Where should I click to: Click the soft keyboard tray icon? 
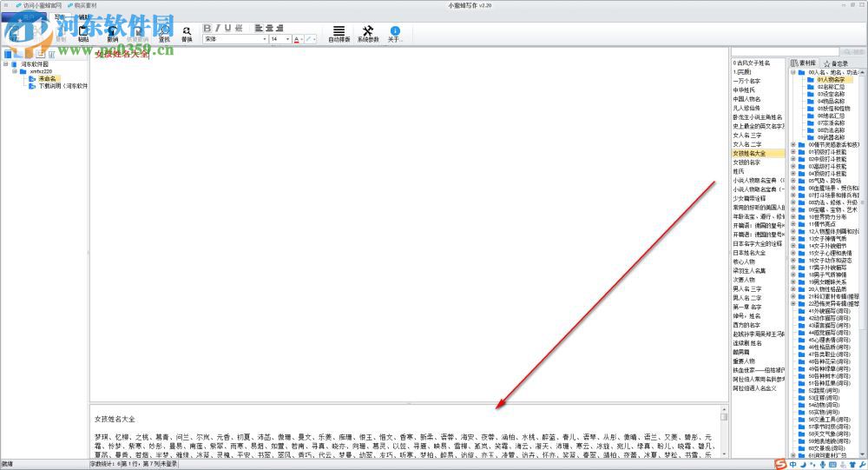pyautogui.click(x=832, y=465)
